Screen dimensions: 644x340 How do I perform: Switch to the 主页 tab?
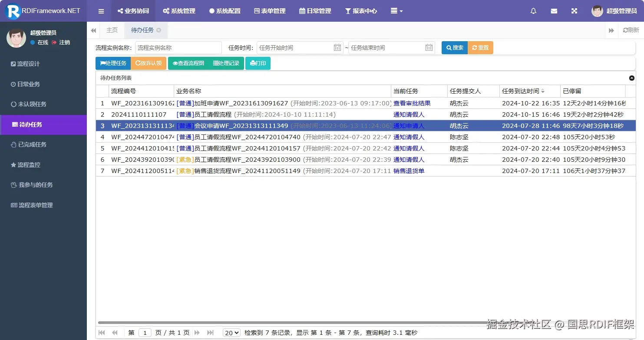tap(112, 30)
